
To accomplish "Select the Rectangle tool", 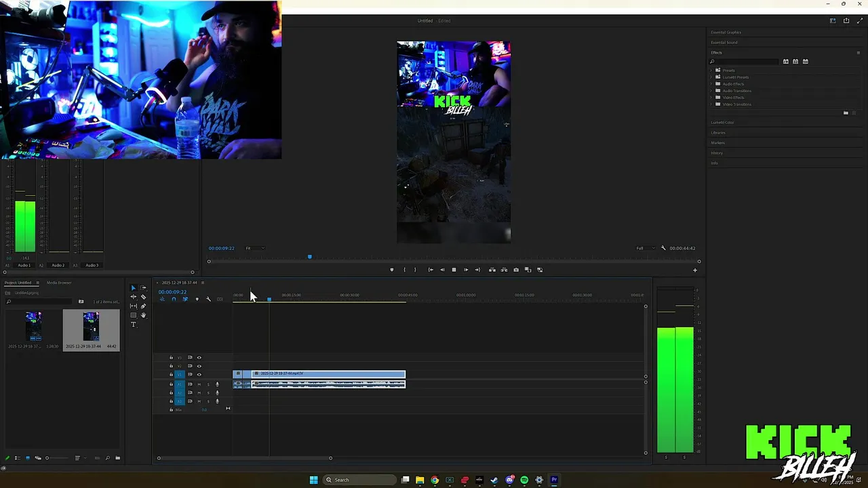I will pyautogui.click(x=134, y=315).
